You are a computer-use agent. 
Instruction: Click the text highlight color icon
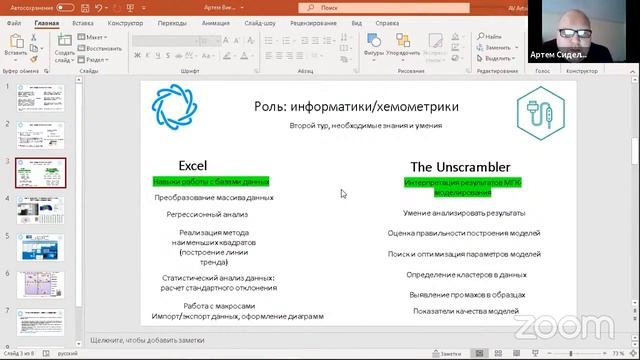click(227, 56)
